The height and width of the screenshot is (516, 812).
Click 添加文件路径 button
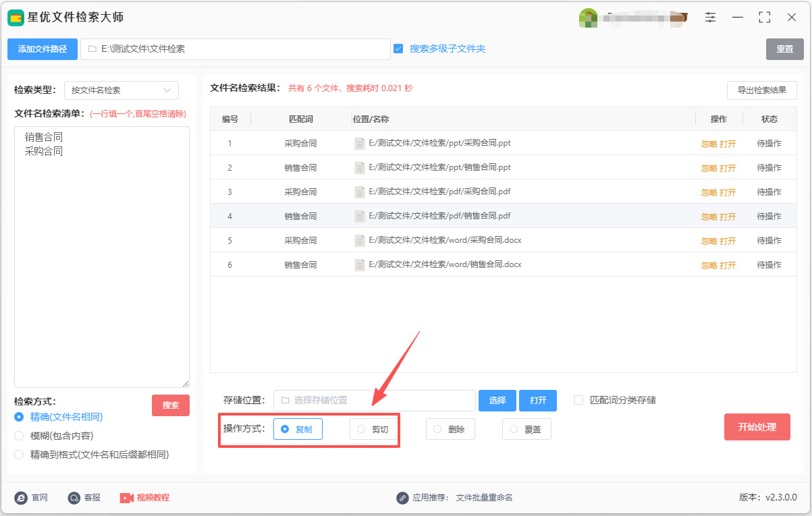43,49
